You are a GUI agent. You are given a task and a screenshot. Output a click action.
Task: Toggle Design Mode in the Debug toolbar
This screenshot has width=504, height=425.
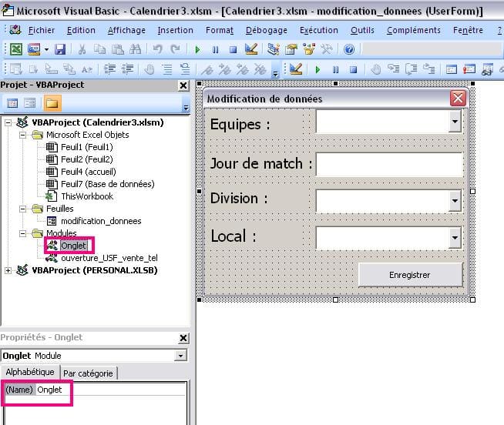[x=296, y=69]
